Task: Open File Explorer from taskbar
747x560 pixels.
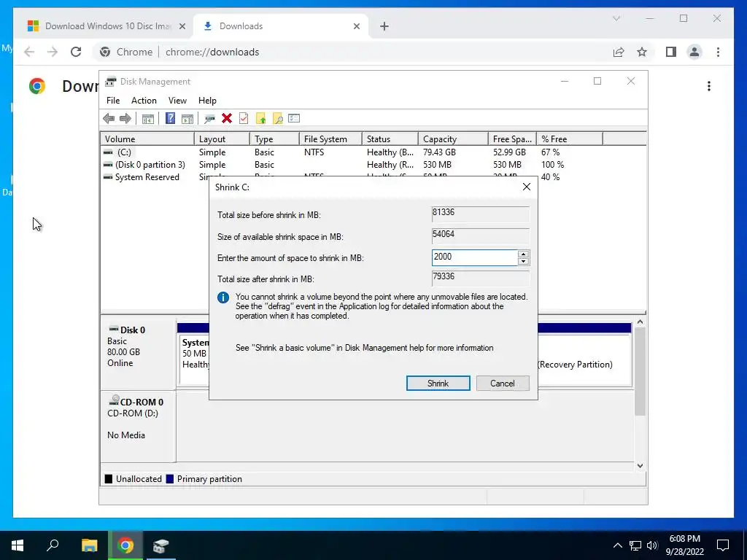Action: point(89,545)
